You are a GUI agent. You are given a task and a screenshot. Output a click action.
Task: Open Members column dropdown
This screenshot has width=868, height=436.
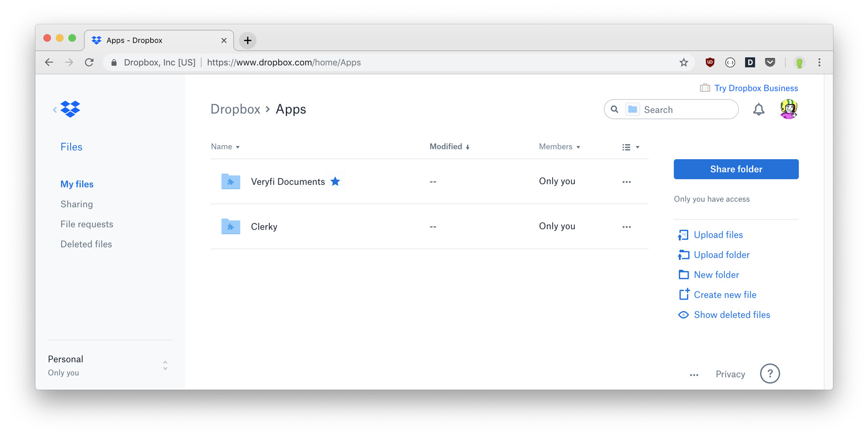coord(559,147)
